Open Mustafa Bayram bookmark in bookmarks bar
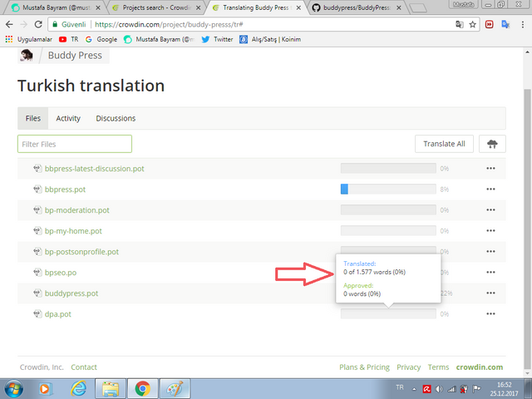Screen dimensions: 532x399 tap(159, 39)
